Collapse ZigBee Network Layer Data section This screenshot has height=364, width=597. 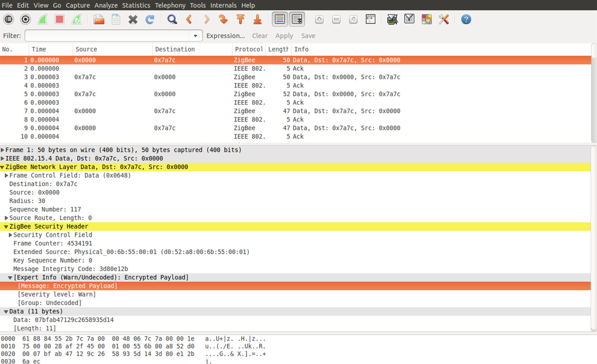(3, 167)
